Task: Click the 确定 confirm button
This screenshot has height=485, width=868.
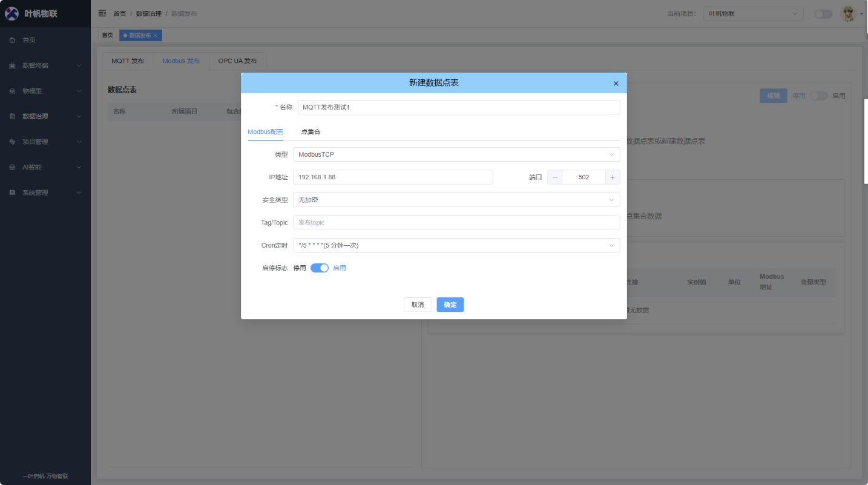Action: pos(450,305)
